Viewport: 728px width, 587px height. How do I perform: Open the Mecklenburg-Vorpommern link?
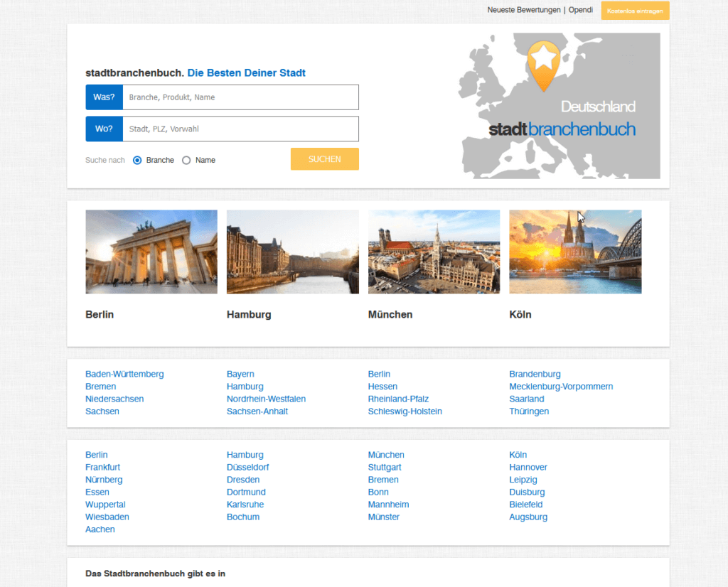pyautogui.click(x=561, y=387)
